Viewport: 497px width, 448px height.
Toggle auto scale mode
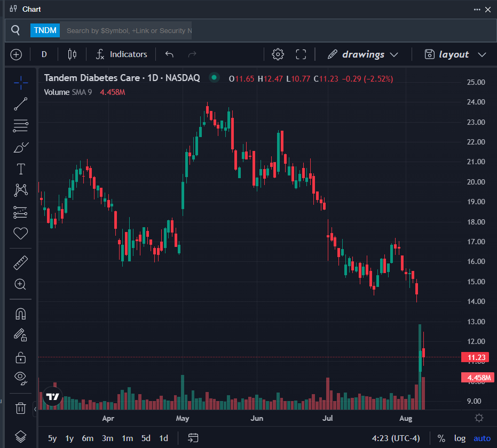(x=482, y=438)
